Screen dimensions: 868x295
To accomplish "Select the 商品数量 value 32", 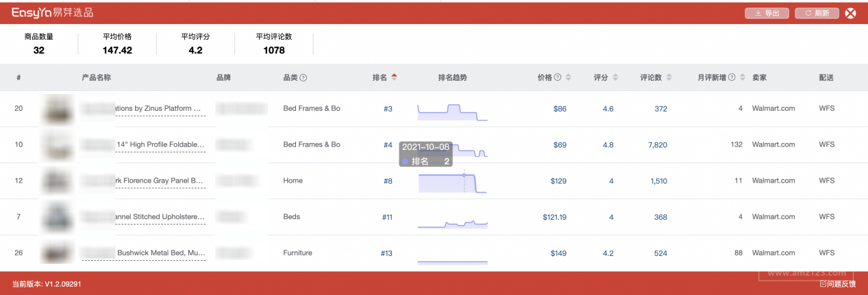I will coord(38,50).
